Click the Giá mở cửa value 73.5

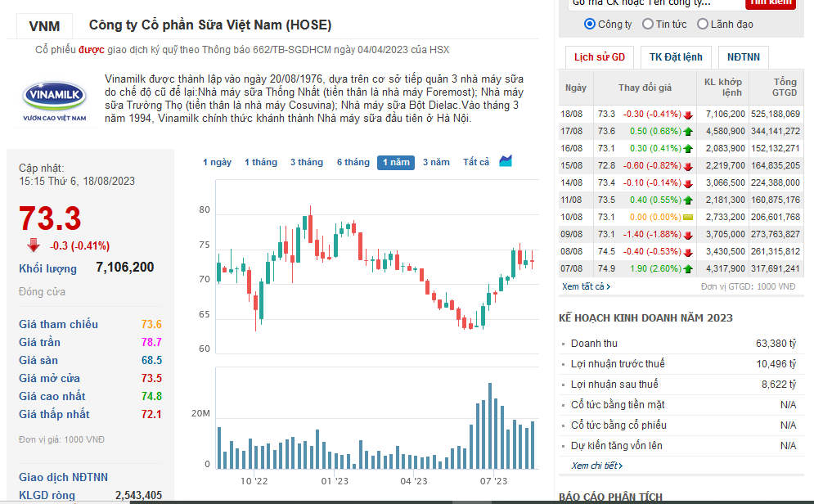151,378
